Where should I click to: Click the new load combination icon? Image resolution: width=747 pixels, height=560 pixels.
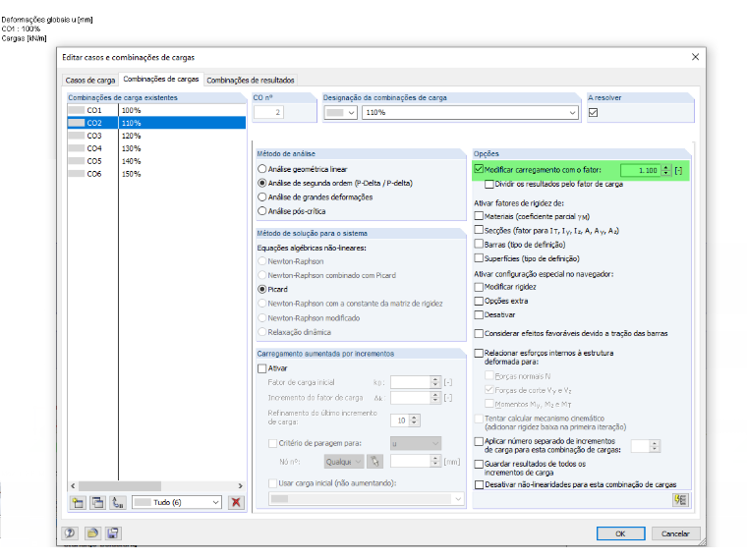pos(78,502)
